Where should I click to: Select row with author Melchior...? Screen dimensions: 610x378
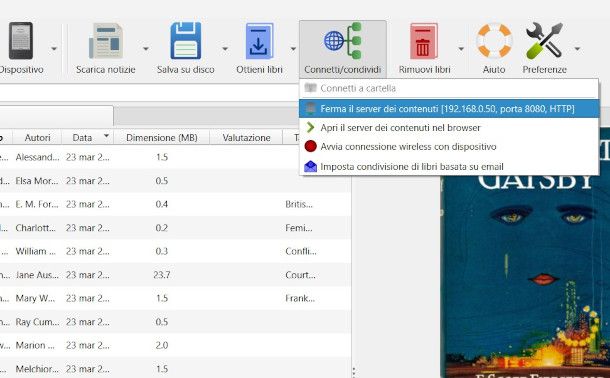click(x=175, y=369)
